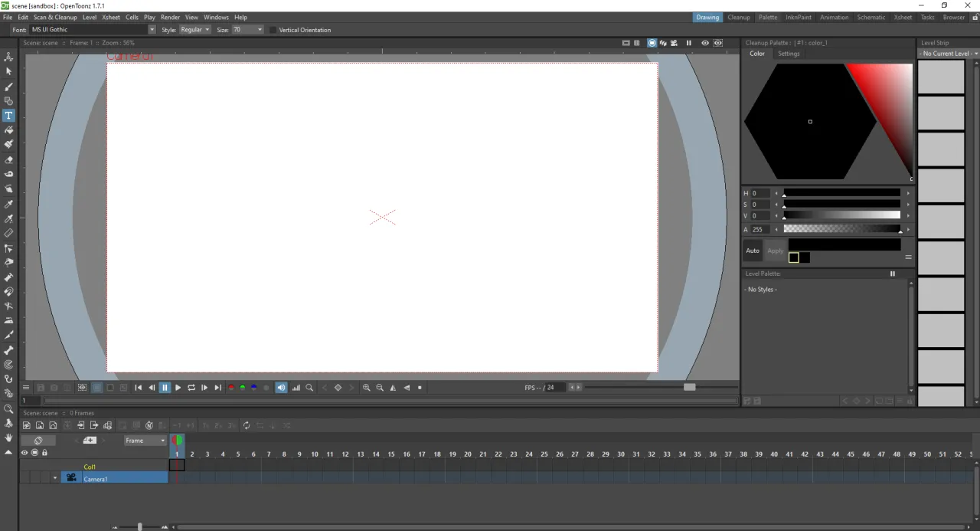Viewport: 980px width, 531px height.
Task: Select the Selection tool
Action: click(x=8, y=70)
